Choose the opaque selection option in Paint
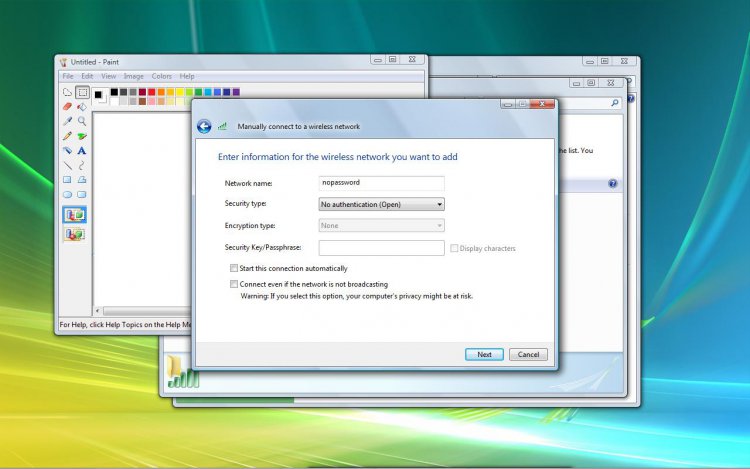This screenshot has height=469, width=750. tap(75, 215)
